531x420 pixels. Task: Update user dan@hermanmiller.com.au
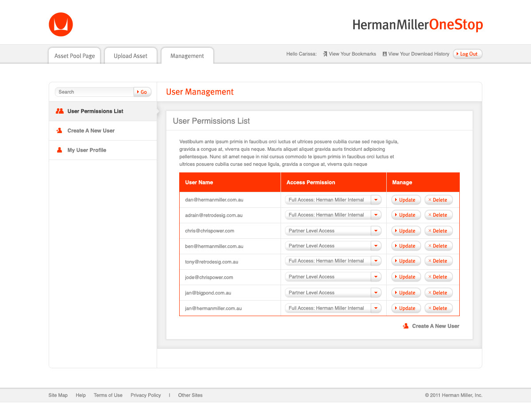pyautogui.click(x=406, y=200)
